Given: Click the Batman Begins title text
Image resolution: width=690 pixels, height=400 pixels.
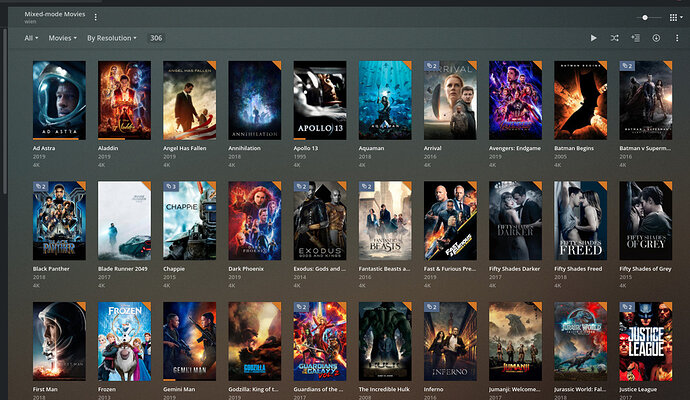Looking at the screenshot, I should (x=574, y=148).
